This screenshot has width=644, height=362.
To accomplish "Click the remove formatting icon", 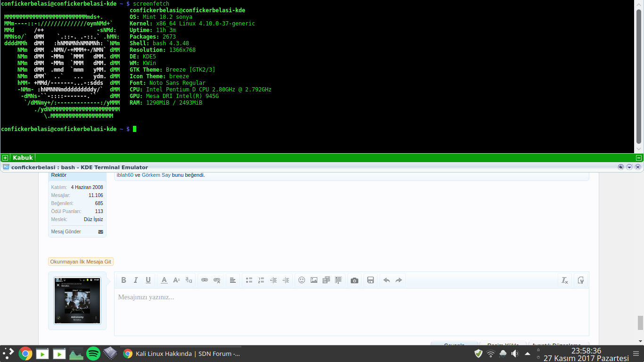I will click(x=564, y=280).
